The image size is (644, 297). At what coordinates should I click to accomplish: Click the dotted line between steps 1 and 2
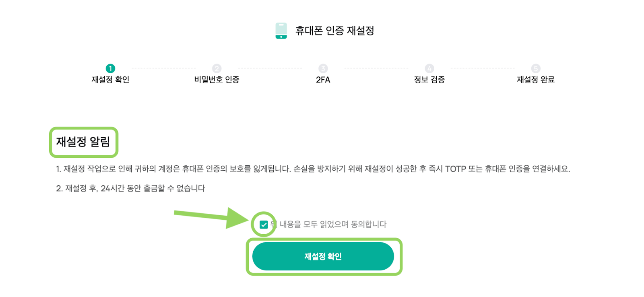point(163,68)
